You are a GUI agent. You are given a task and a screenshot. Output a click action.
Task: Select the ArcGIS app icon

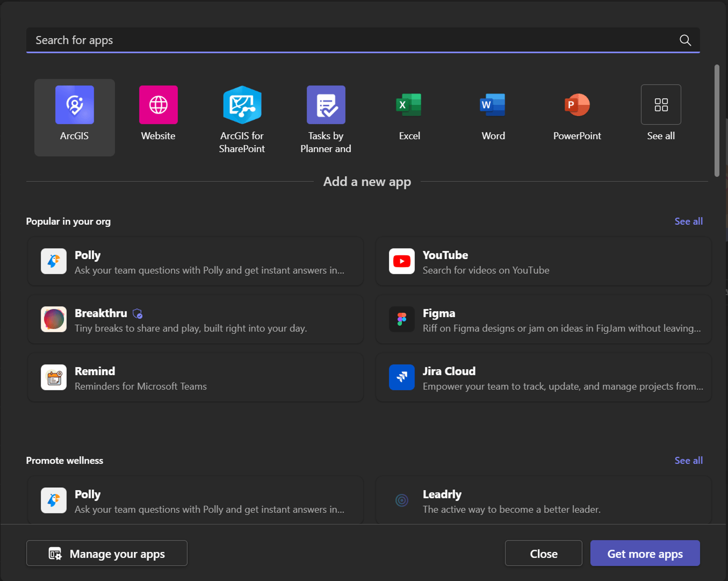click(x=74, y=105)
